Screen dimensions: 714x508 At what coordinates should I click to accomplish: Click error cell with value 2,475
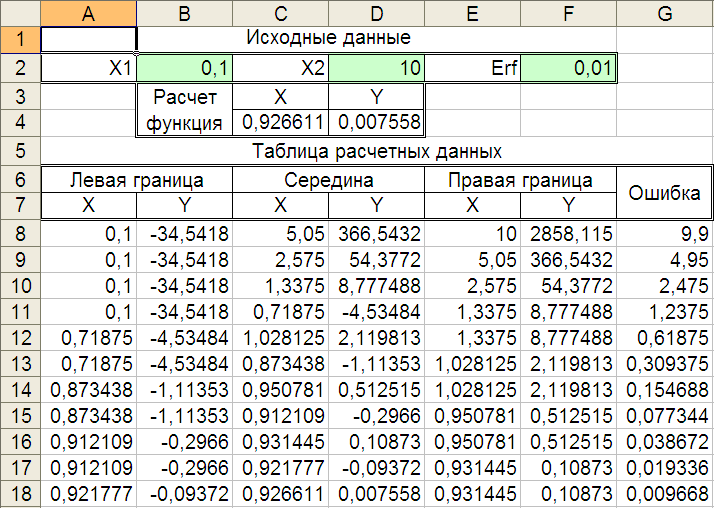click(x=665, y=285)
